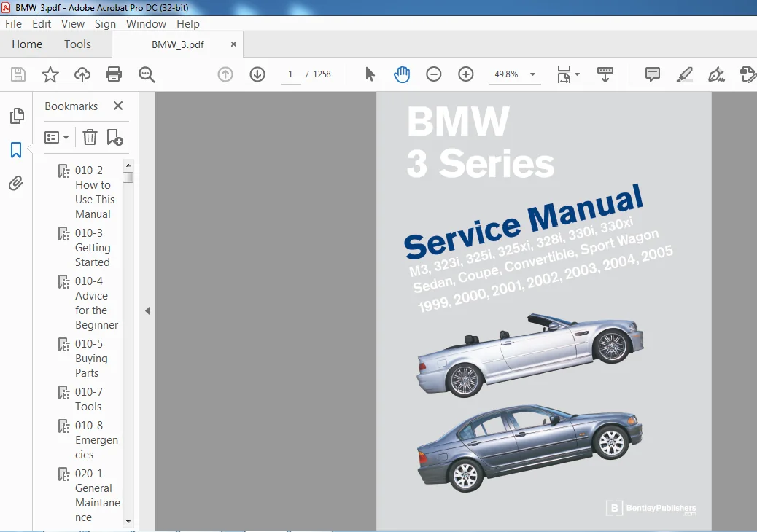This screenshot has width=757, height=532.
Task: Open the View menu
Action: [x=73, y=23]
